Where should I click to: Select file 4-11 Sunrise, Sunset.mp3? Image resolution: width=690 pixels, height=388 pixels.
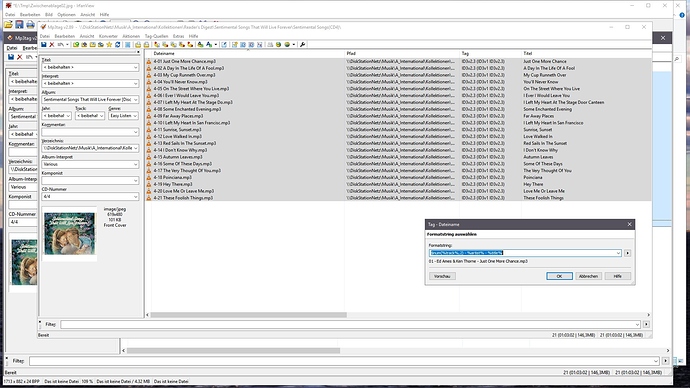point(177,130)
